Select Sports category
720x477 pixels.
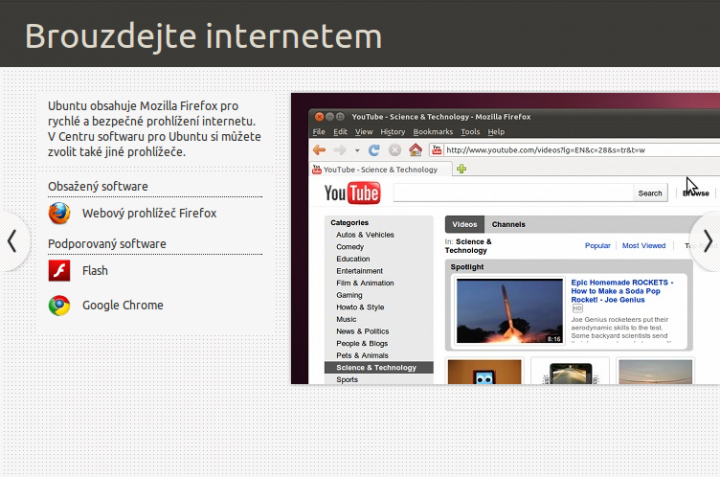347,380
